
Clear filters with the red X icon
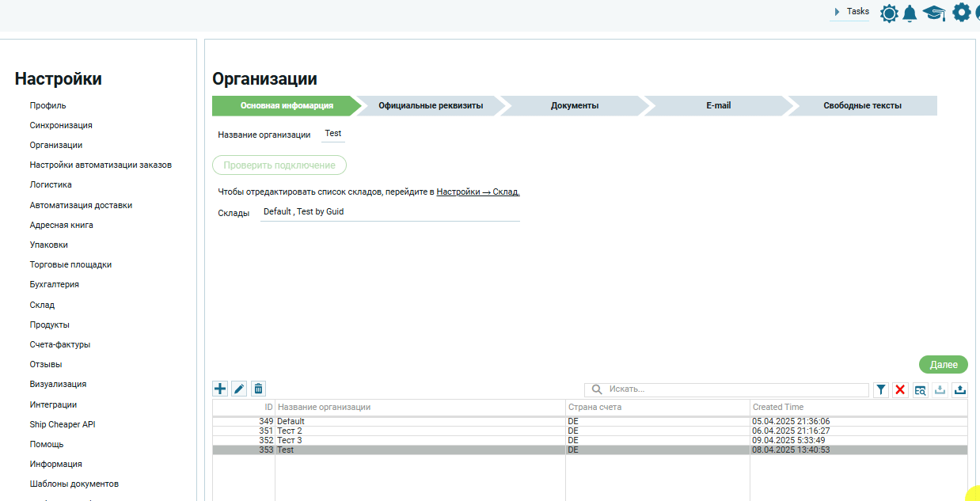(x=900, y=389)
